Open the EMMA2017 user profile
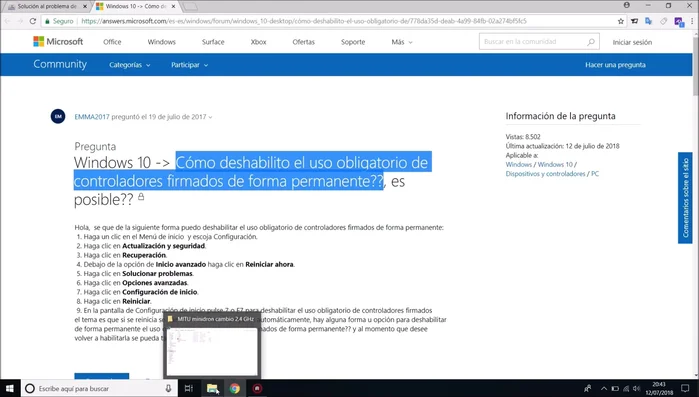This screenshot has width=699, height=397. (x=92, y=117)
